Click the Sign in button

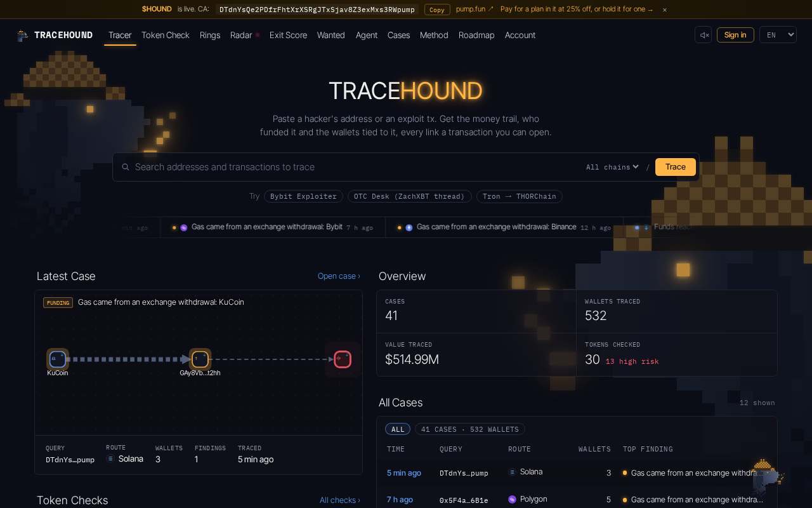(x=735, y=35)
